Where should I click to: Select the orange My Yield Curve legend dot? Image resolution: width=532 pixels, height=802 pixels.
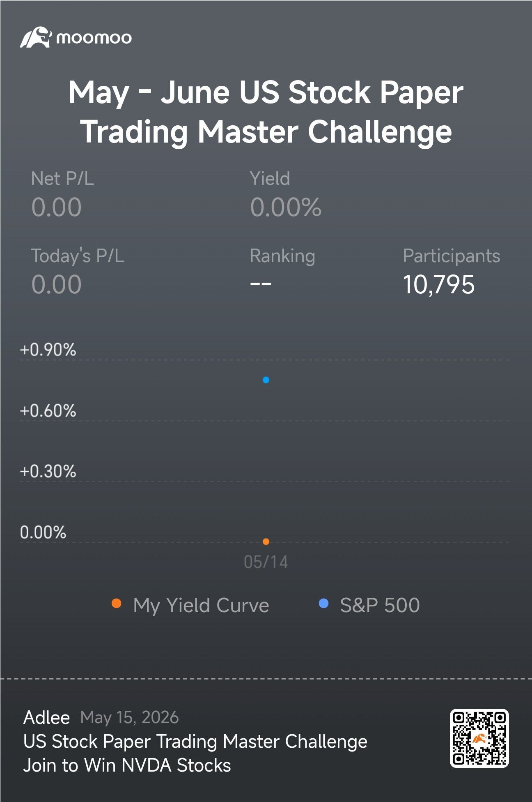click(x=117, y=604)
